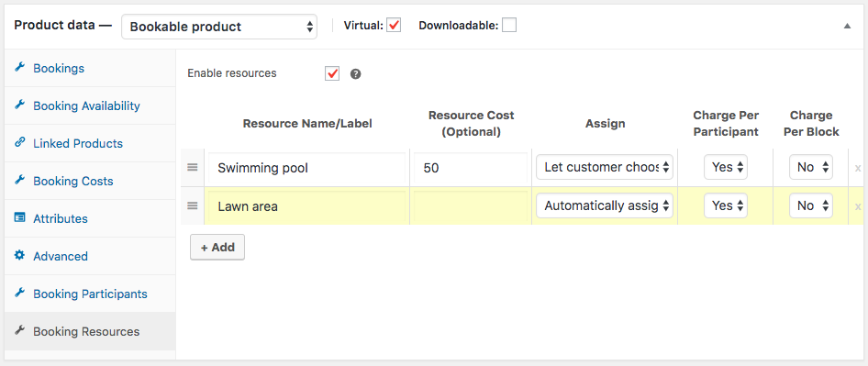Open the Attributes tab
Viewport: 868px width, 366px height.
tap(90, 218)
